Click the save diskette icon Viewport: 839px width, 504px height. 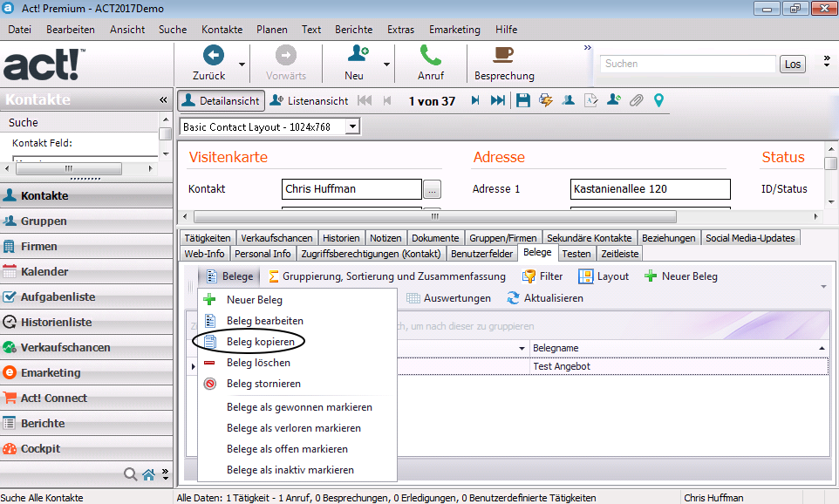(x=522, y=100)
